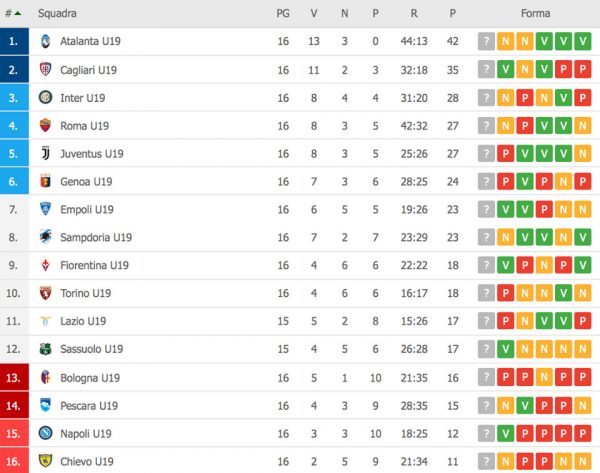Click the Juventus U19 logo
Image resolution: width=600 pixels, height=473 pixels.
pyautogui.click(x=45, y=154)
